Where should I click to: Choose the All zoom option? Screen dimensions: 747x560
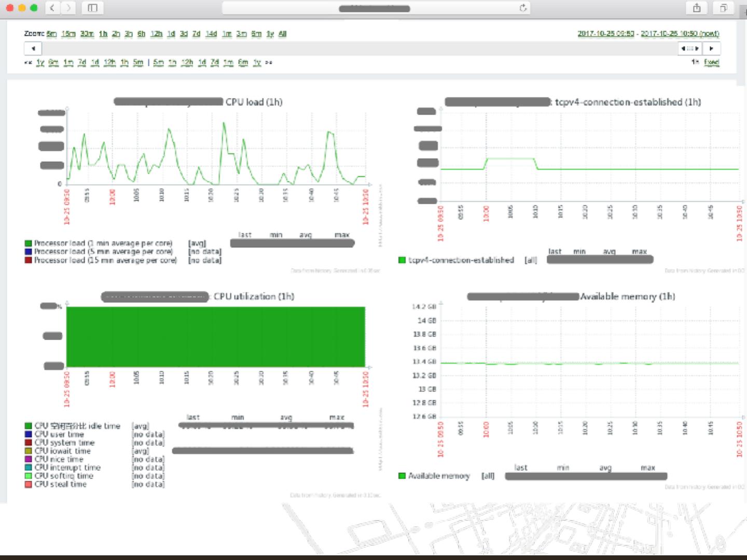coord(282,34)
